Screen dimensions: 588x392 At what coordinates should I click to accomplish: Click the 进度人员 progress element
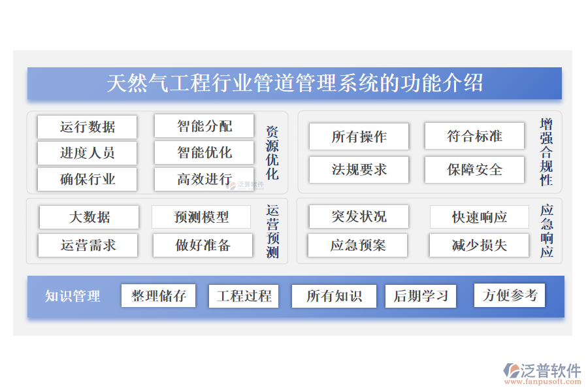[87, 152]
